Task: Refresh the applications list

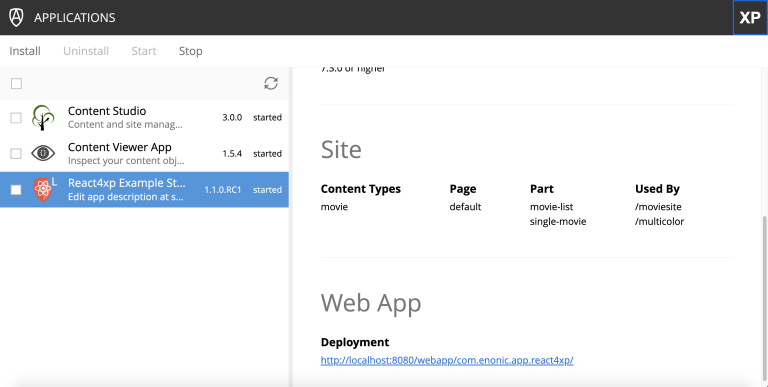Action: click(271, 83)
